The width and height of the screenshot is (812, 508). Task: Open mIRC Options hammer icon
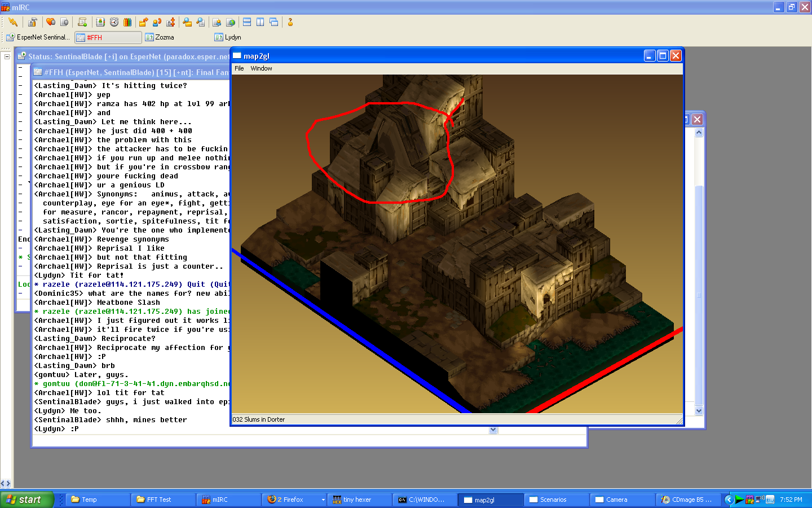[33, 22]
